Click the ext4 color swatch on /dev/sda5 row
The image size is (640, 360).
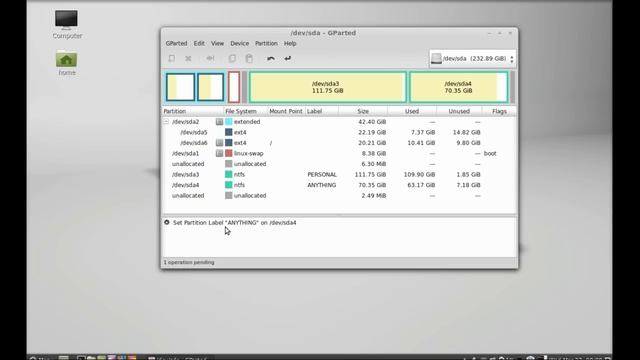229,132
